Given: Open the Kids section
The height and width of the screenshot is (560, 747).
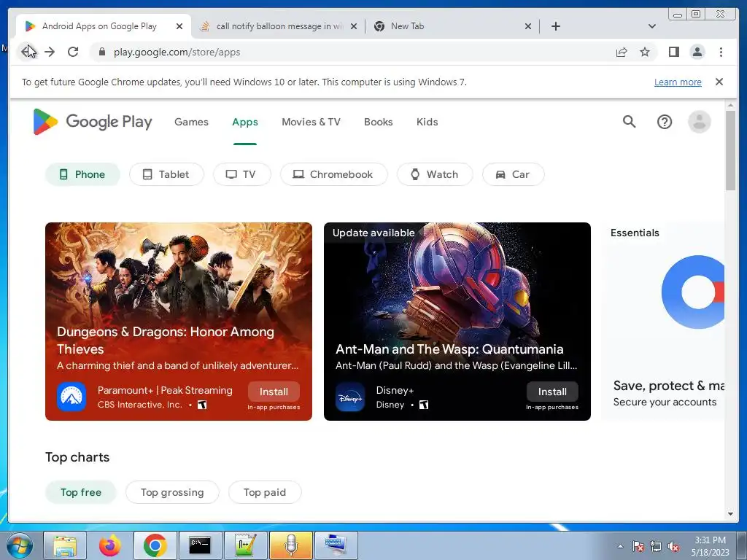Looking at the screenshot, I should pyautogui.click(x=427, y=122).
